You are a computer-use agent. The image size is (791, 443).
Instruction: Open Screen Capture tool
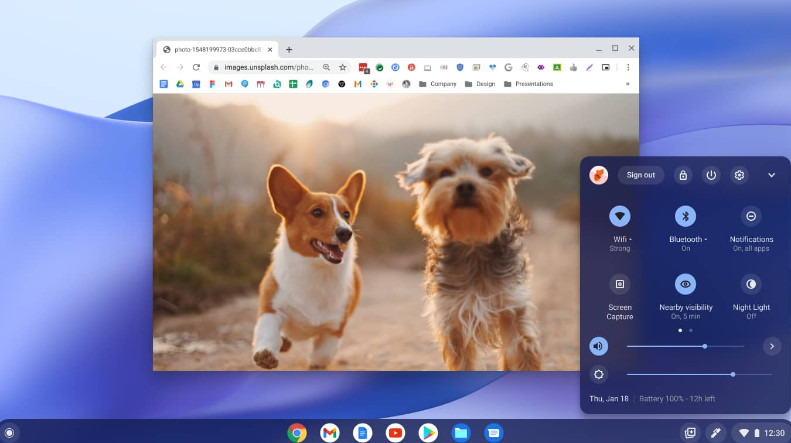tap(619, 284)
